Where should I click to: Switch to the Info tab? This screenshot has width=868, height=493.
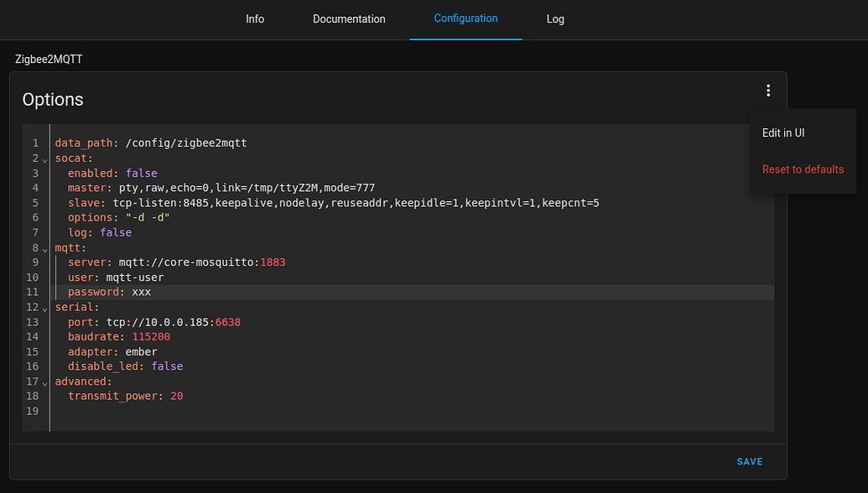click(x=255, y=18)
